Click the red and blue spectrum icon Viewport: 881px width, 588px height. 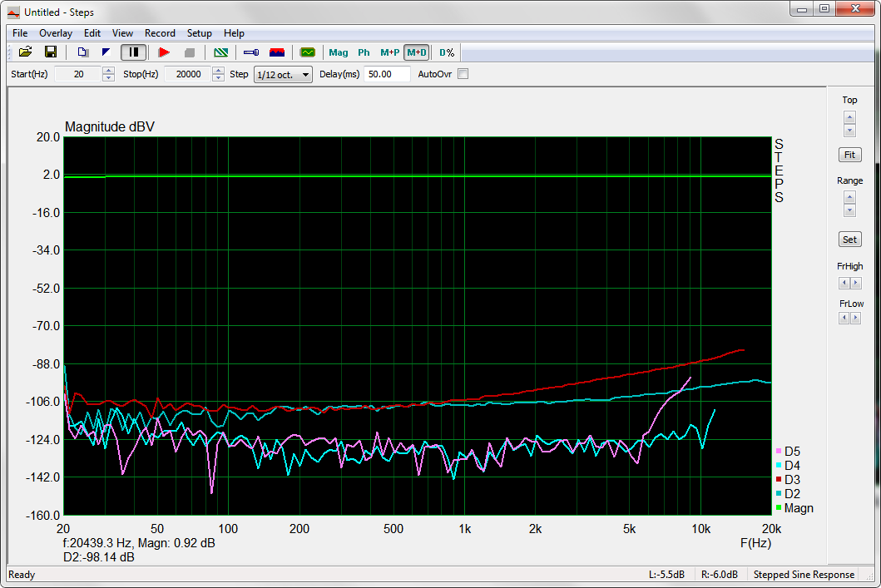pos(277,52)
